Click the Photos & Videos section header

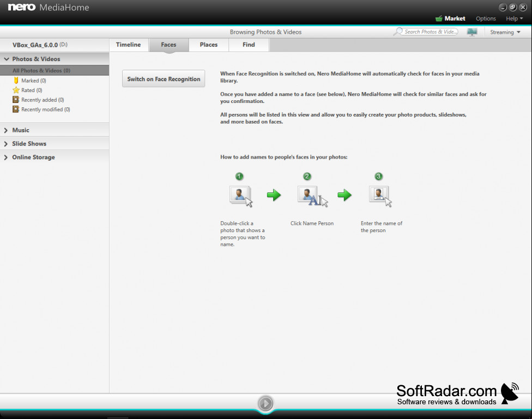(55, 59)
